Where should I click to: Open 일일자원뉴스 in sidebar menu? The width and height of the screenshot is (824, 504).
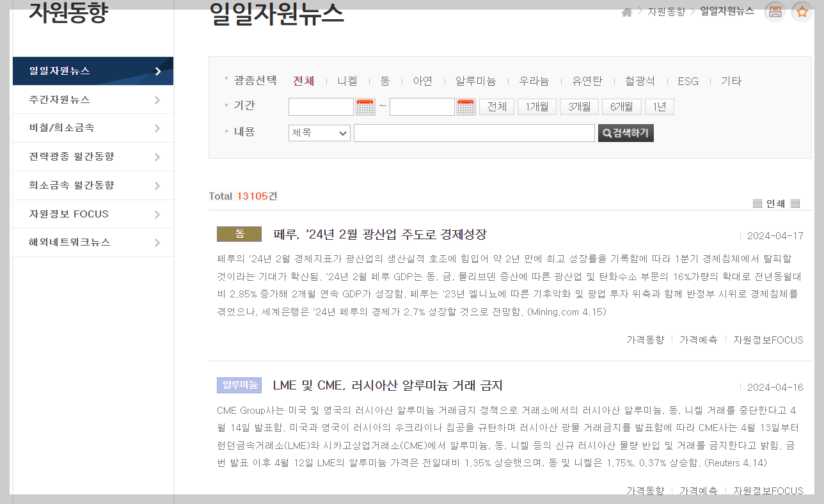click(93, 71)
